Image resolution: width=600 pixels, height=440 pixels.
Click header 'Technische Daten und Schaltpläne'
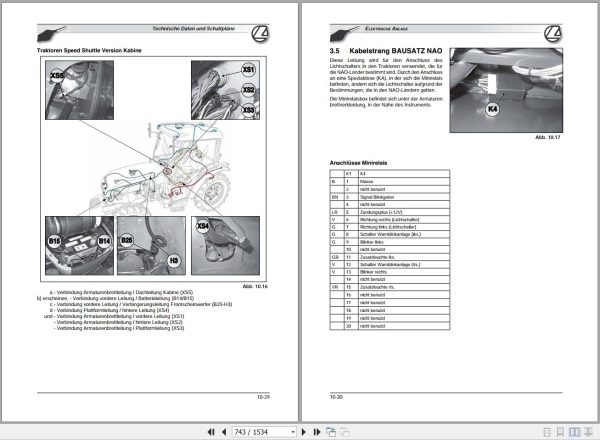pyautogui.click(x=193, y=29)
